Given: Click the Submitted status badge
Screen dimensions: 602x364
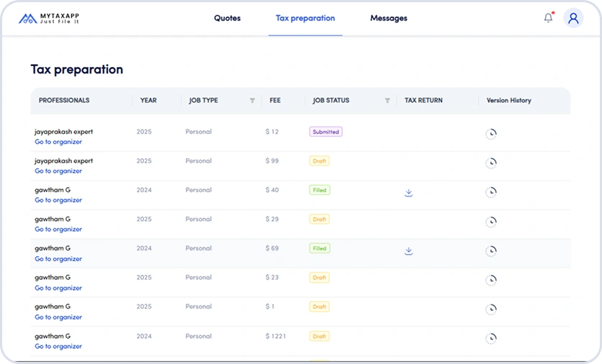Looking at the screenshot, I should tap(325, 132).
